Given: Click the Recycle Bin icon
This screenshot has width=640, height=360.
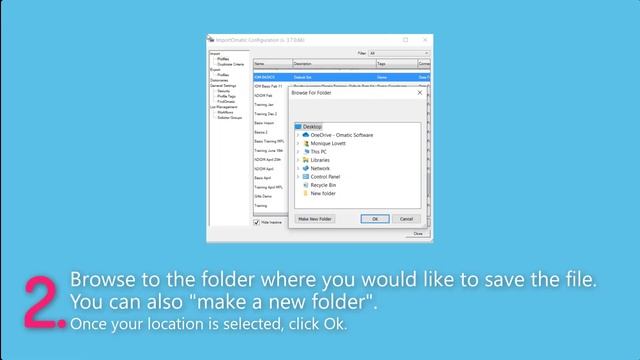Looking at the screenshot, I should click(x=306, y=185).
